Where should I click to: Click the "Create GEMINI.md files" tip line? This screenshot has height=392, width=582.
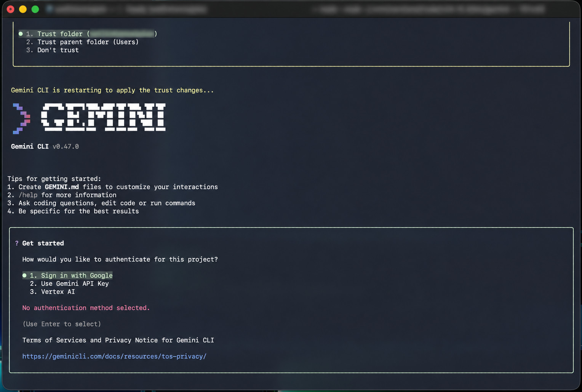coord(113,187)
